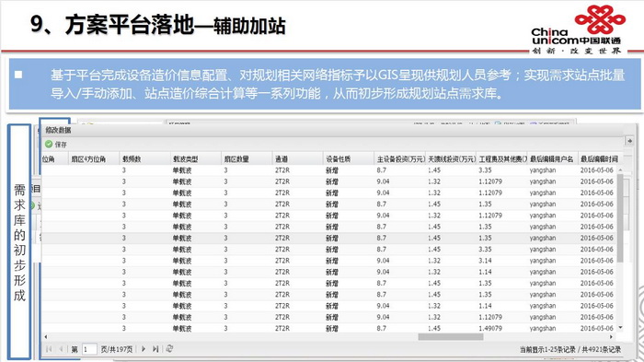This screenshot has width=644, height=362.
Task: Go to previous page of records
Action: click(61, 349)
